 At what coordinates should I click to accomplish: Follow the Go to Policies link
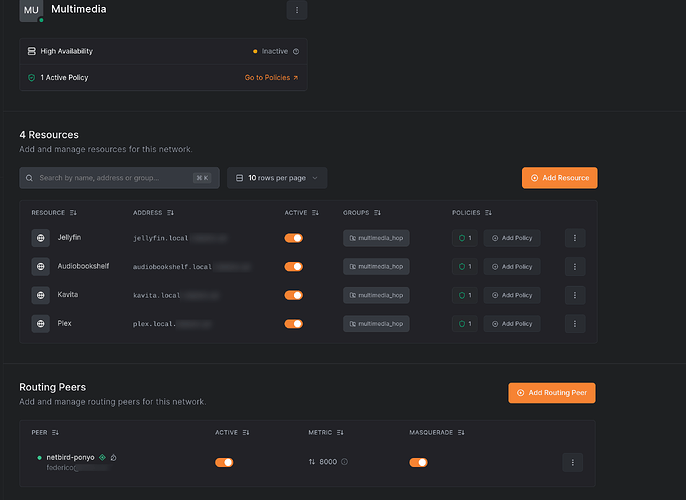(x=271, y=77)
